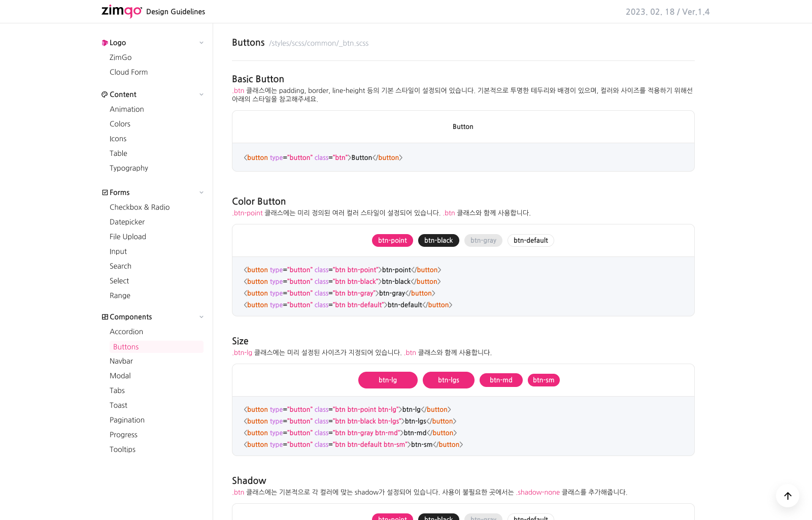Click the Components section grid icon
This screenshot has height=520, width=812.
(x=105, y=317)
